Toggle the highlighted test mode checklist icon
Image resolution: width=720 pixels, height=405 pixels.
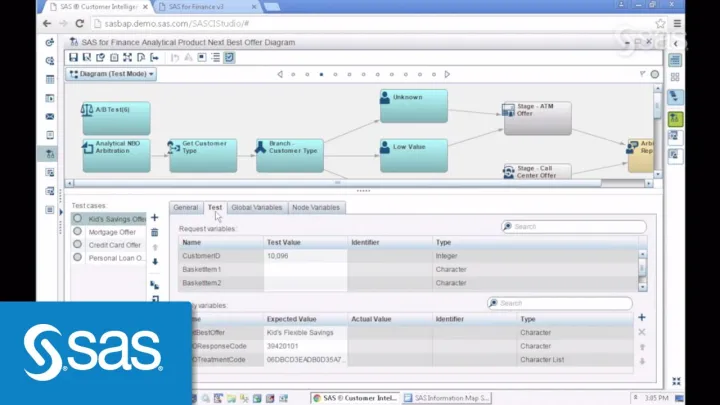[x=229, y=57]
